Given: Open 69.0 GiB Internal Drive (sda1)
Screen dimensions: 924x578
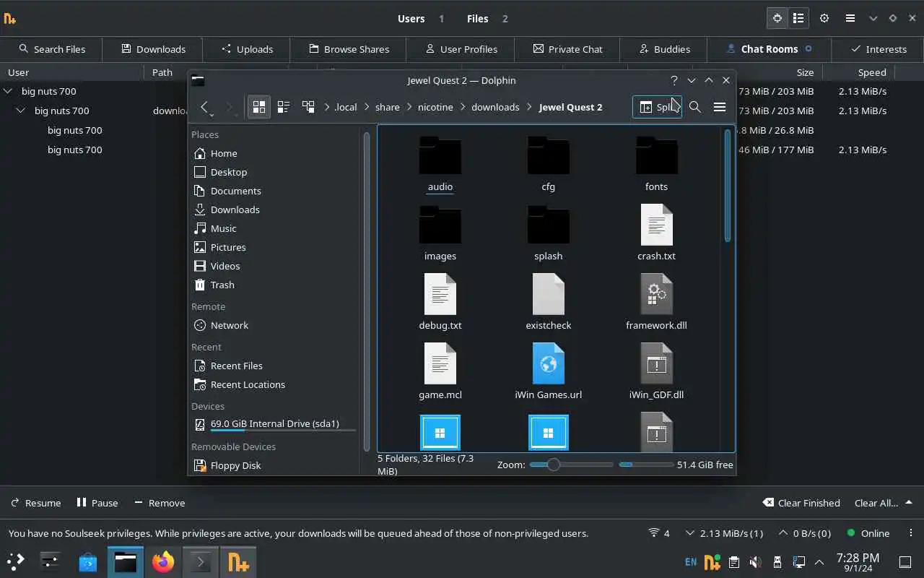Looking at the screenshot, I should coord(276,424).
